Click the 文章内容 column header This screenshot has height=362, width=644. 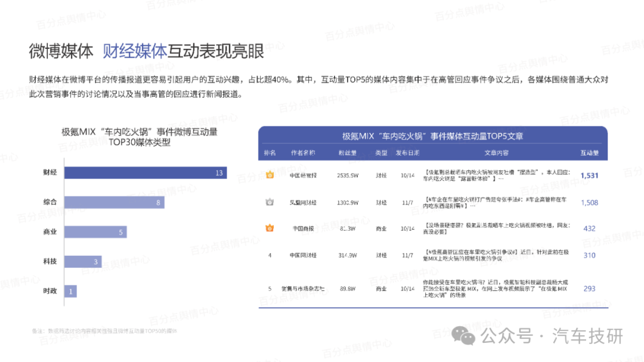(497, 153)
